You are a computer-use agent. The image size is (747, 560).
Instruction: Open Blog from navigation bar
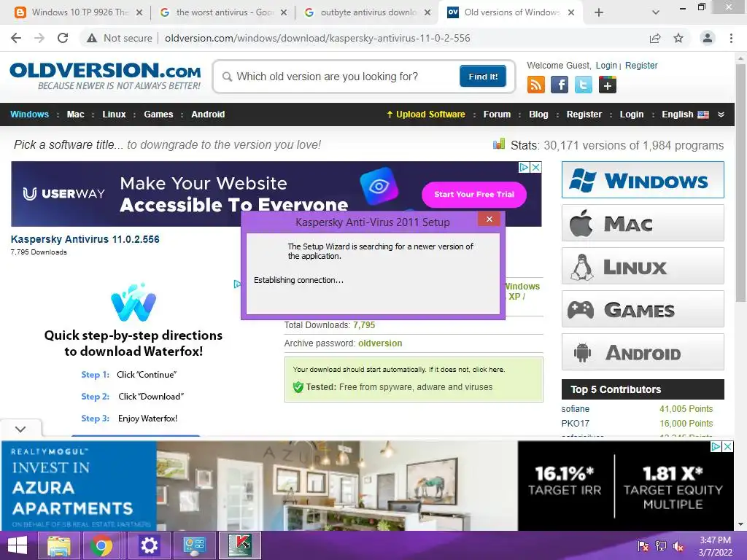(x=538, y=114)
